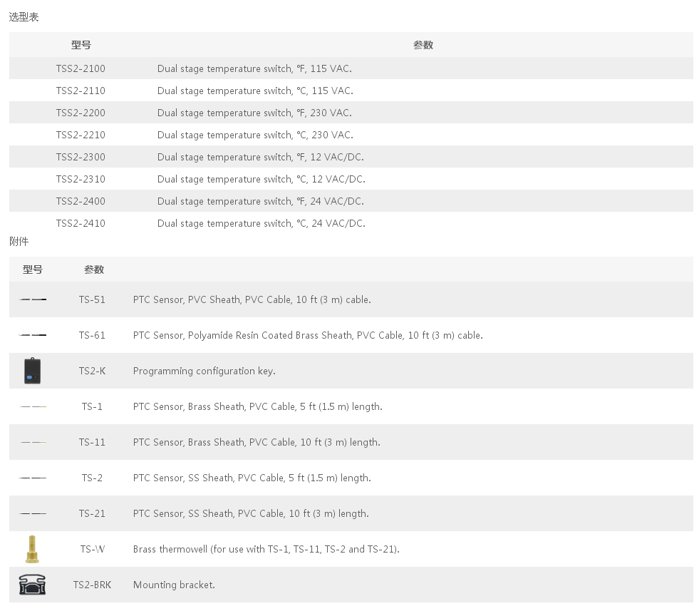Click the TS2-BRK mounting bracket icon

click(32, 585)
